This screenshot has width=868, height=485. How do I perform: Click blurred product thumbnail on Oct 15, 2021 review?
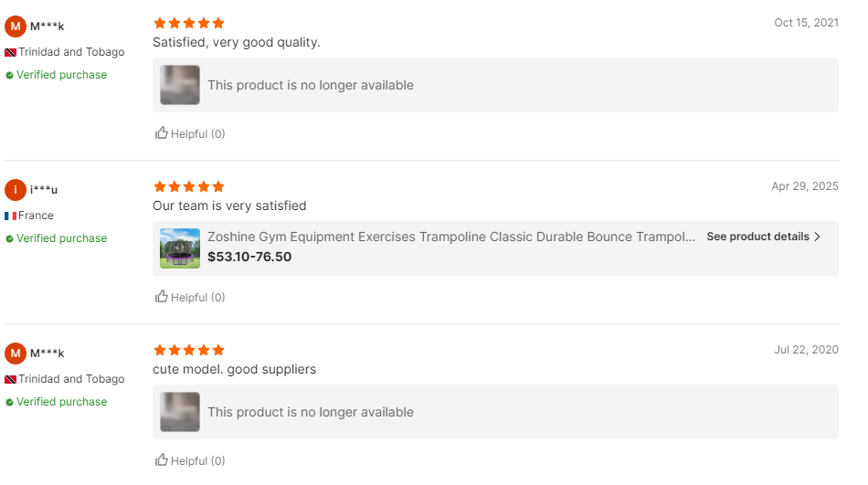[180, 85]
